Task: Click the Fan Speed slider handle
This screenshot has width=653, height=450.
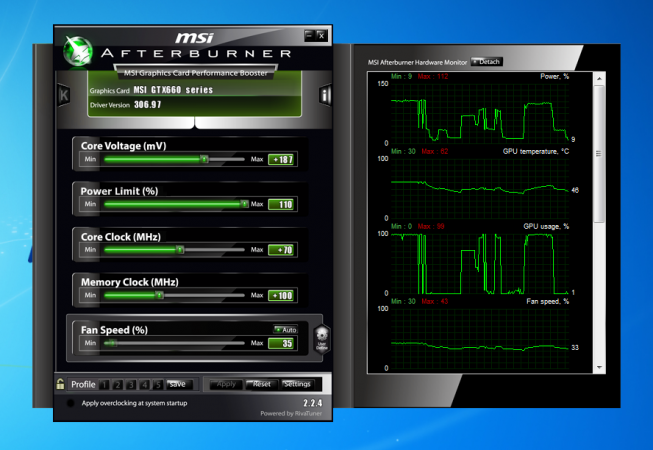Action: pyautogui.click(x=111, y=343)
